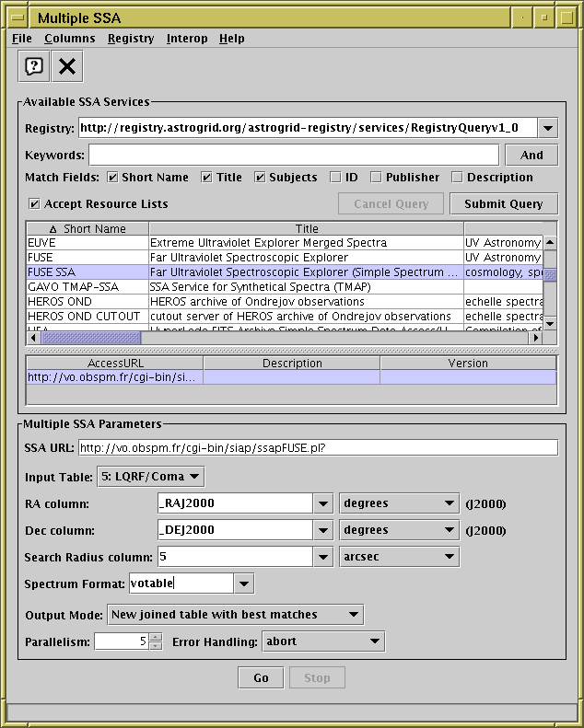Click the Description column header in lower table
This screenshot has width=584, height=728.
point(292,363)
